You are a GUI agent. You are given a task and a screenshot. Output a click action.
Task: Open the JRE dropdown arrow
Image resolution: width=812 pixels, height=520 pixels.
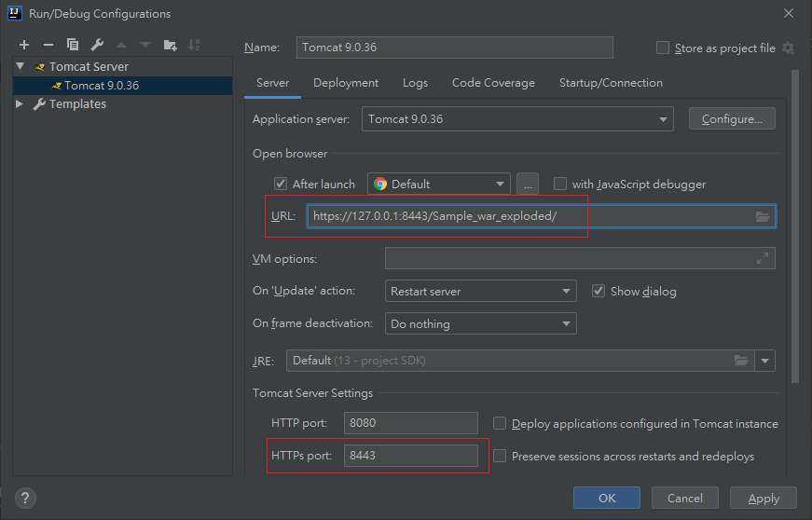click(x=764, y=360)
